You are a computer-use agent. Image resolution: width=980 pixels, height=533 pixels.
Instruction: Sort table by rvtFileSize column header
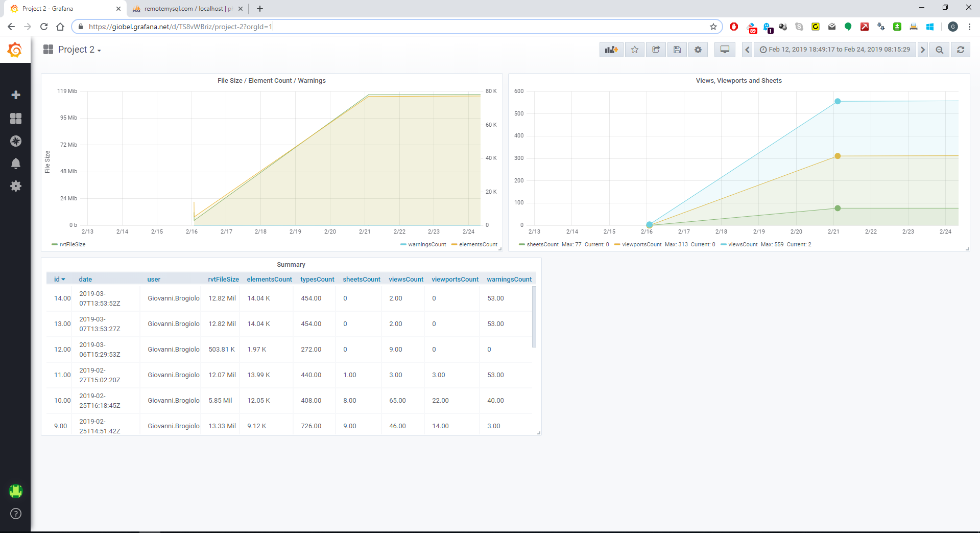tap(224, 280)
